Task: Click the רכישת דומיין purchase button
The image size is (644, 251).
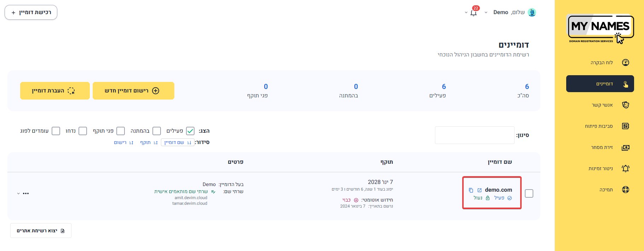Action: click(x=31, y=12)
